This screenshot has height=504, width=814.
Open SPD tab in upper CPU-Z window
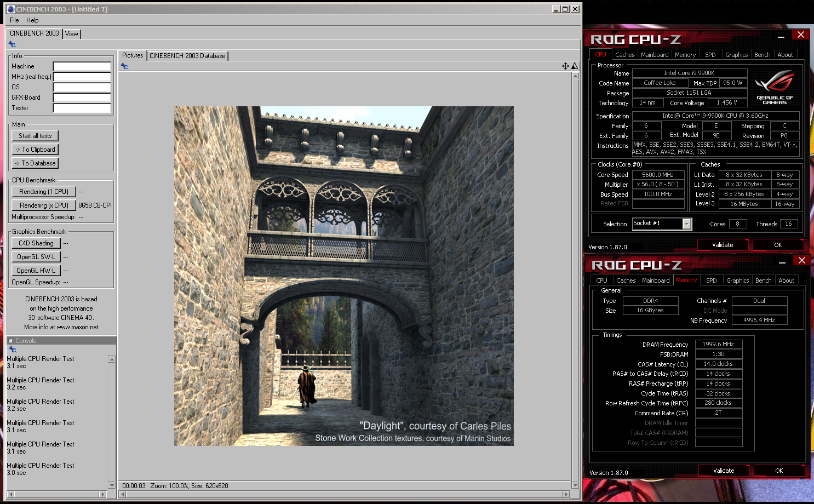point(710,55)
